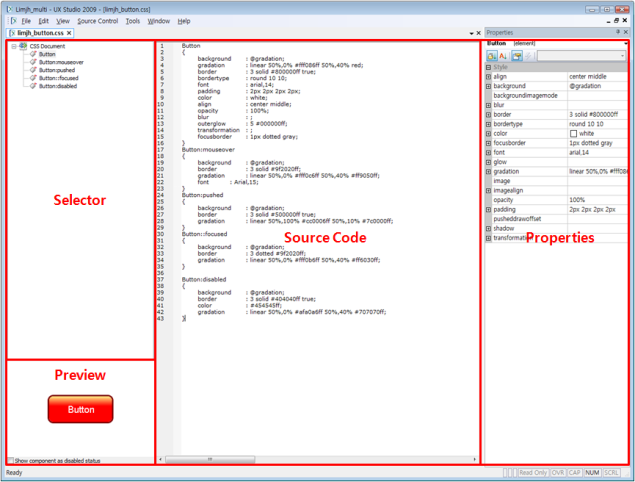This screenshot has height=482, width=635.
Task: Click the Property Pages icon in Properties toolbar
Action: click(517, 56)
